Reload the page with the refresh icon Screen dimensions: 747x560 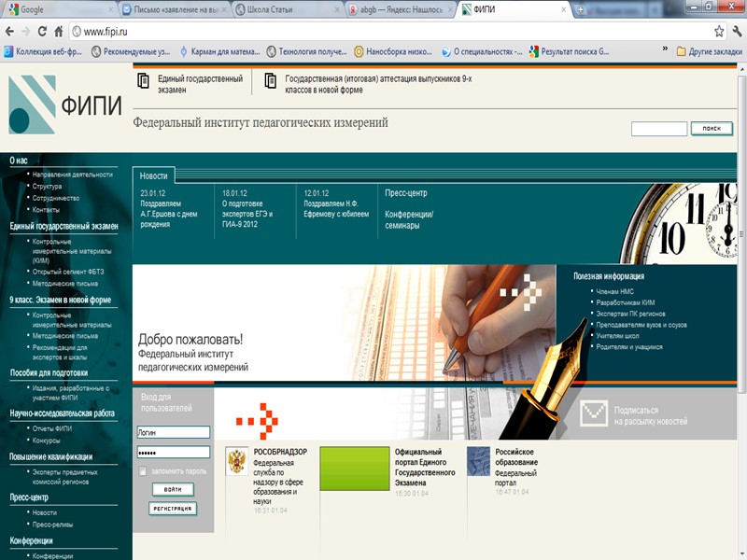pos(42,32)
